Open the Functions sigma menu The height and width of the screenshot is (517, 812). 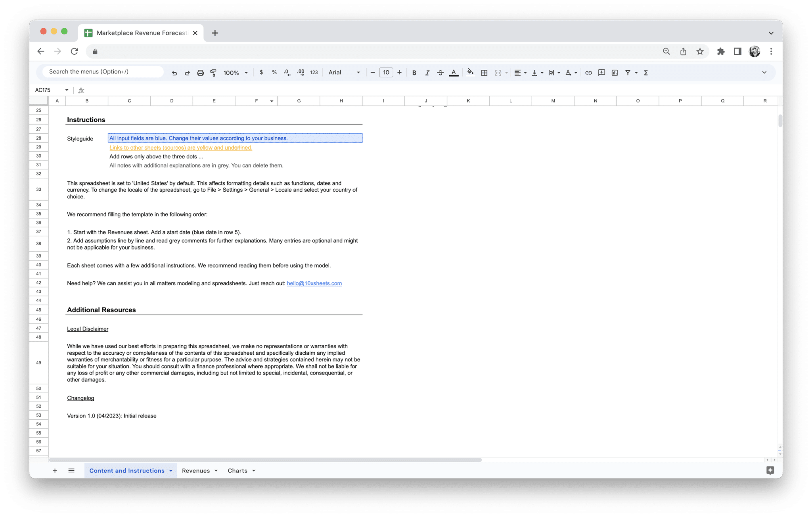(x=646, y=72)
